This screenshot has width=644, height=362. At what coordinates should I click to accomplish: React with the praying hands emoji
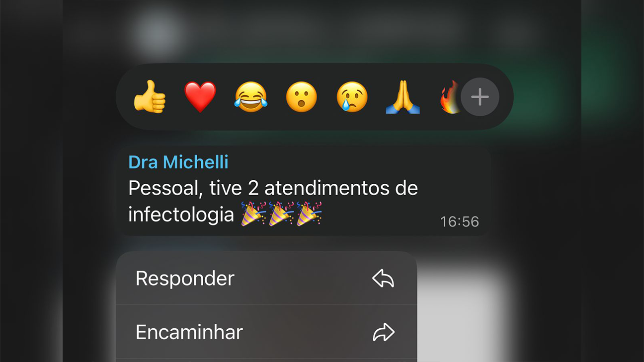pyautogui.click(x=403, y=97)
